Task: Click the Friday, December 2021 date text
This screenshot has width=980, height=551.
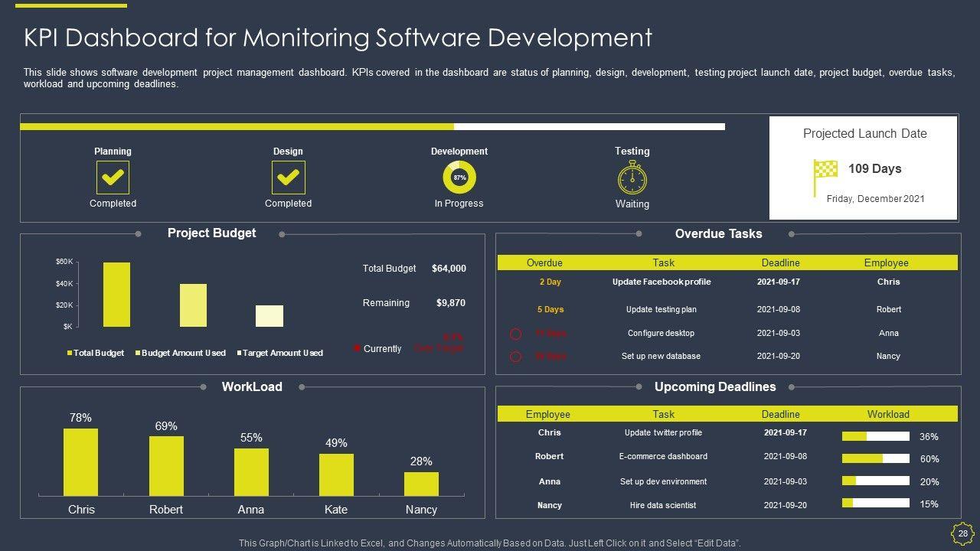Action: [x=876, y=199]
